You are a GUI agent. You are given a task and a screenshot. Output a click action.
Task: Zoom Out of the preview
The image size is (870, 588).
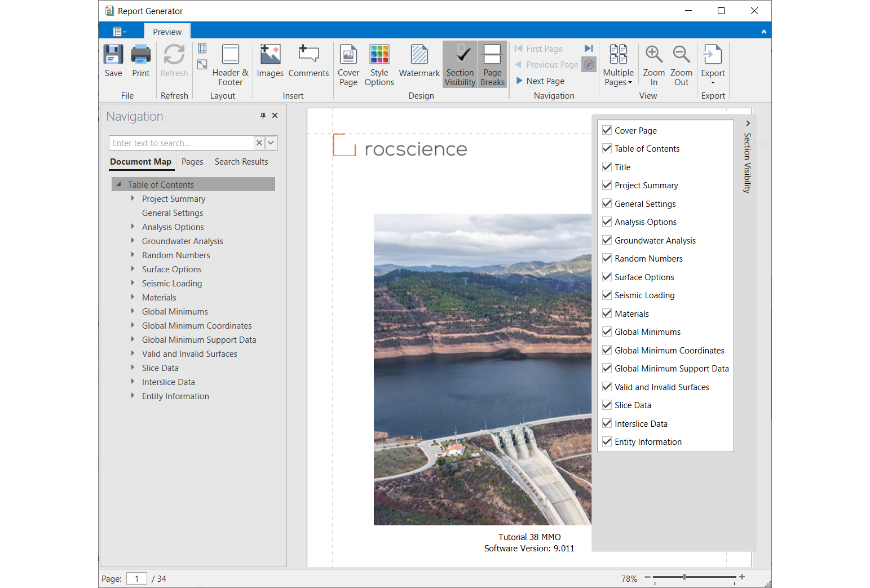pyautogui.click(x=681, y=65)
